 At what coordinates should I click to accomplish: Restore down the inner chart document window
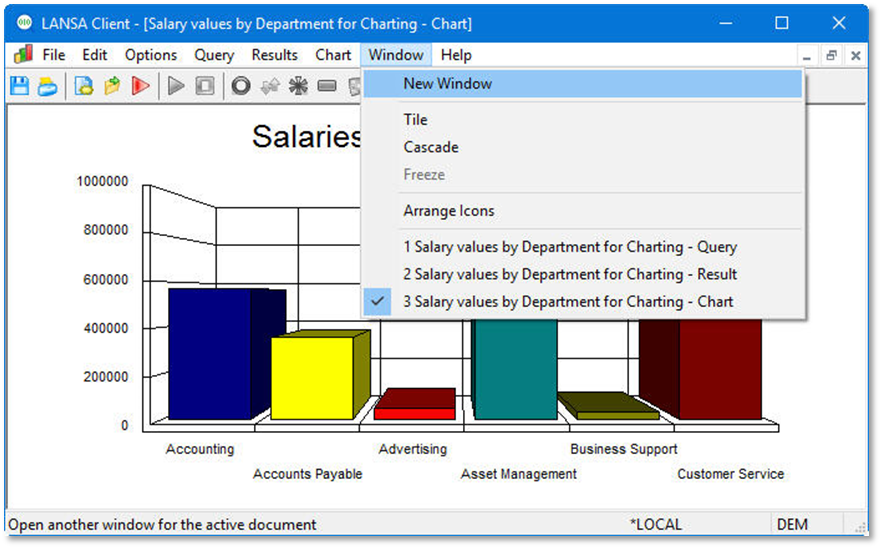click(832, 56)
